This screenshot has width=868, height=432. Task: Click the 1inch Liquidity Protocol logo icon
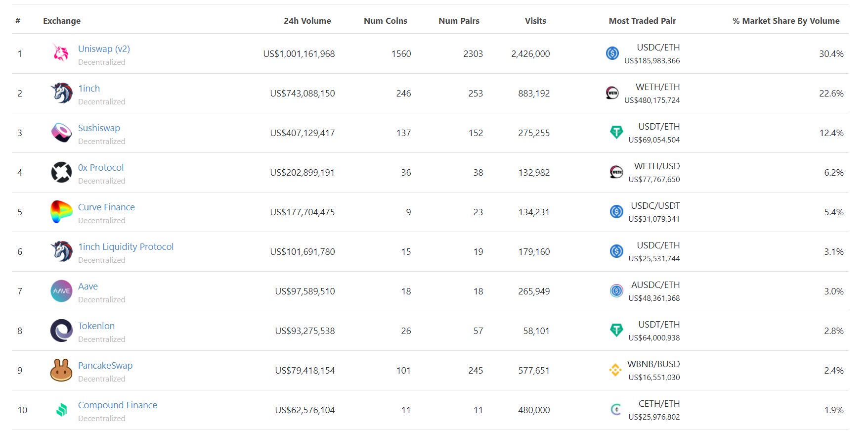point(61,251)
